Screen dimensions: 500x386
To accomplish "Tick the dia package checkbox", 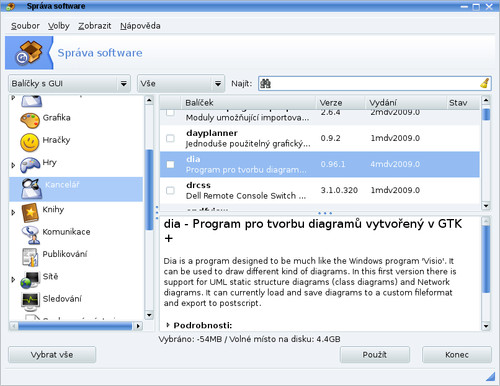I will click(x=170, y=164).
